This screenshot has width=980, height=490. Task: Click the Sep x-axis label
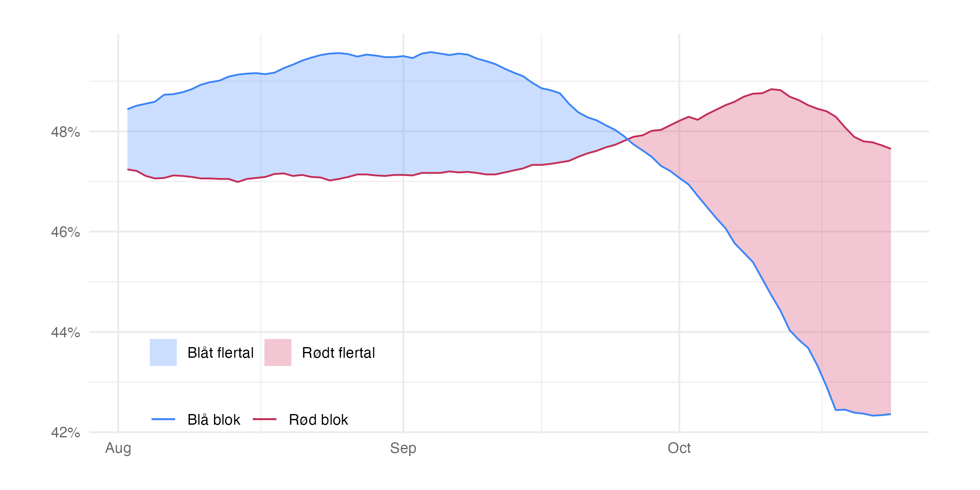tap(403, 448)
